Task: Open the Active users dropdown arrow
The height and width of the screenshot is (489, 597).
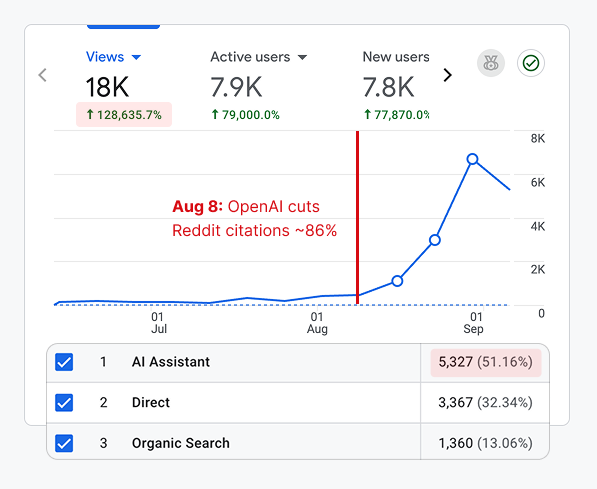Action: [302, 58]
